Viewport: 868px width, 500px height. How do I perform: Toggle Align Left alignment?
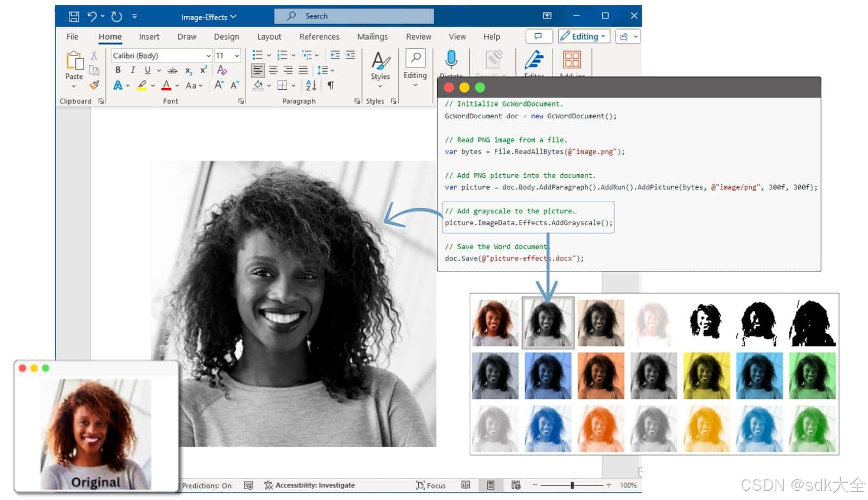click(x=258, y=70)
